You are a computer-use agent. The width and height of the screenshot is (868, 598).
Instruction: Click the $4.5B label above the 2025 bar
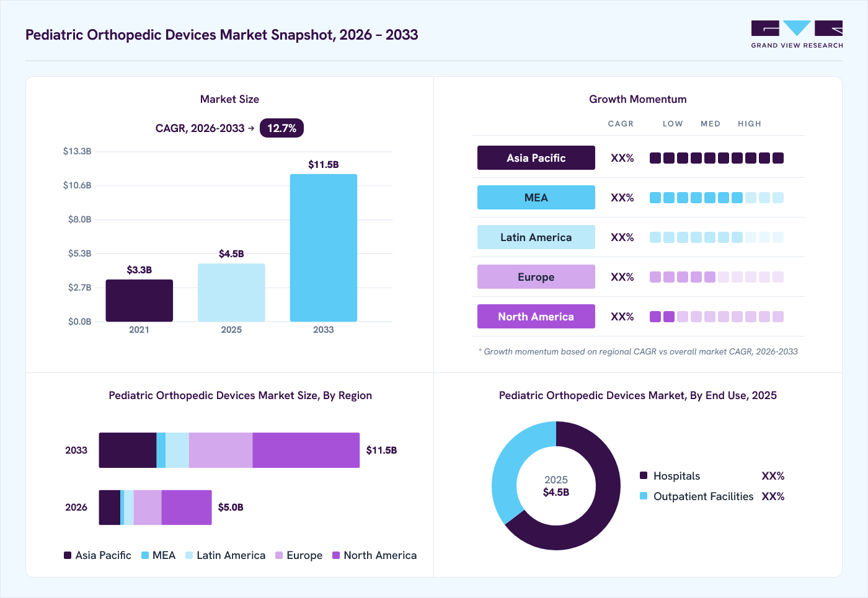[x=231, y=253]
